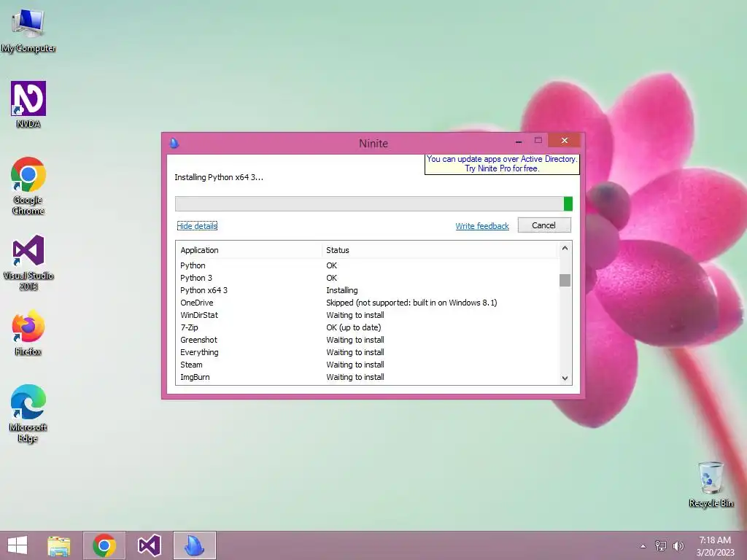Select the Microsoft Edge desktop shortcut
The image size is (747, 560).
click(28, 413)
